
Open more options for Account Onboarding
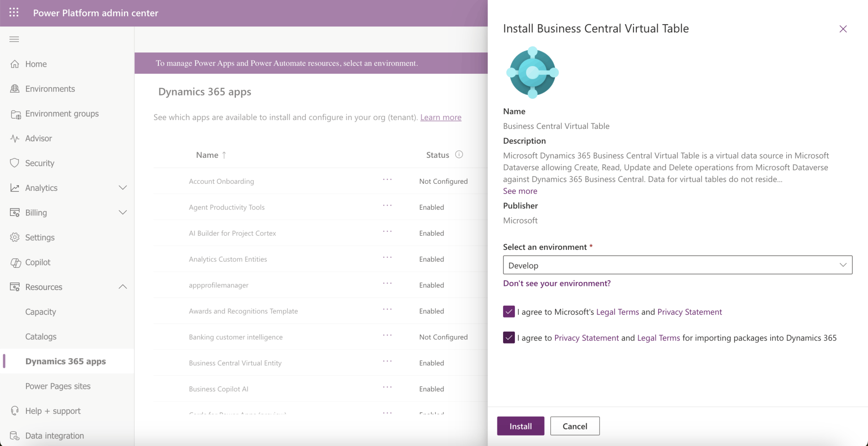387,180
